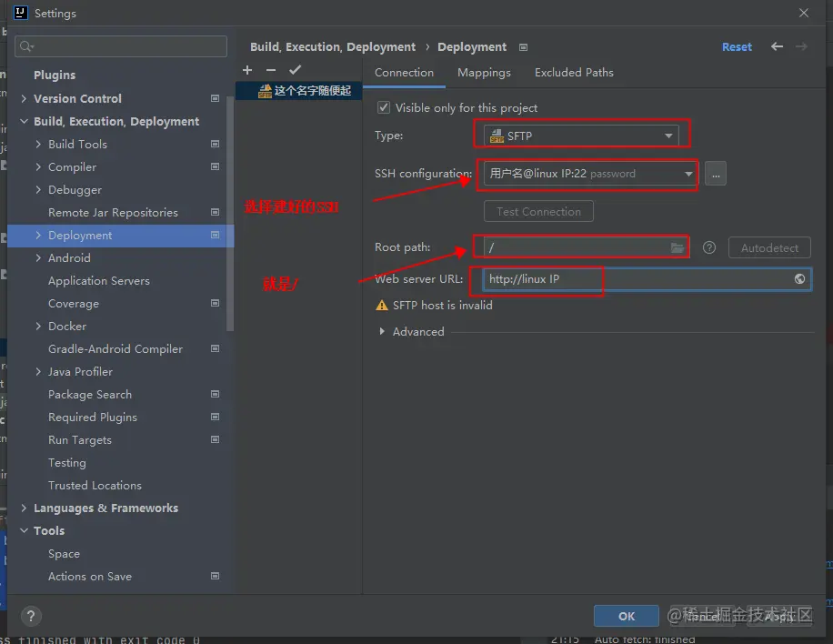This screenshot has width=833, height=644.
Task: Click project icon on Gradle-Android Compiler row
Action: [x=216, y=348]
